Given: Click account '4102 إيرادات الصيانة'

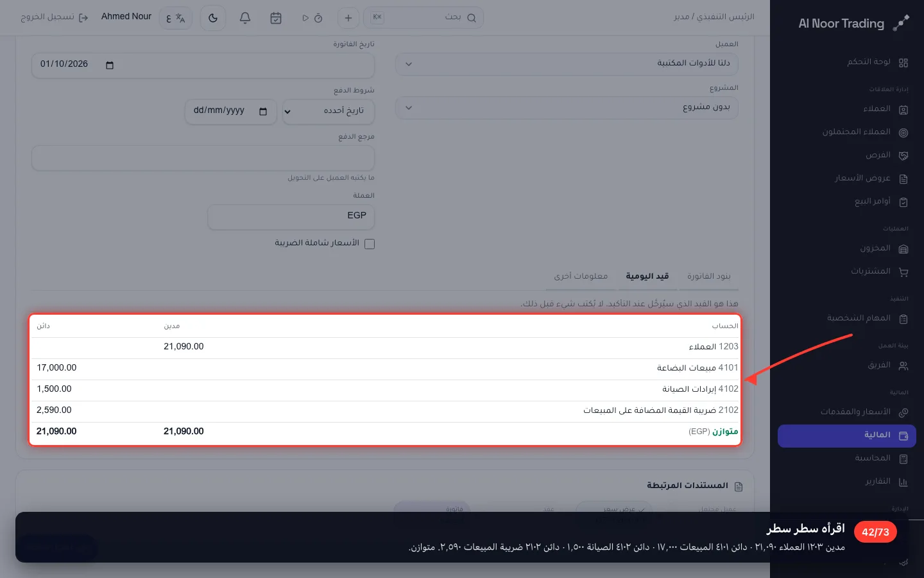Looking at the screenshot, I should point(700,389).
